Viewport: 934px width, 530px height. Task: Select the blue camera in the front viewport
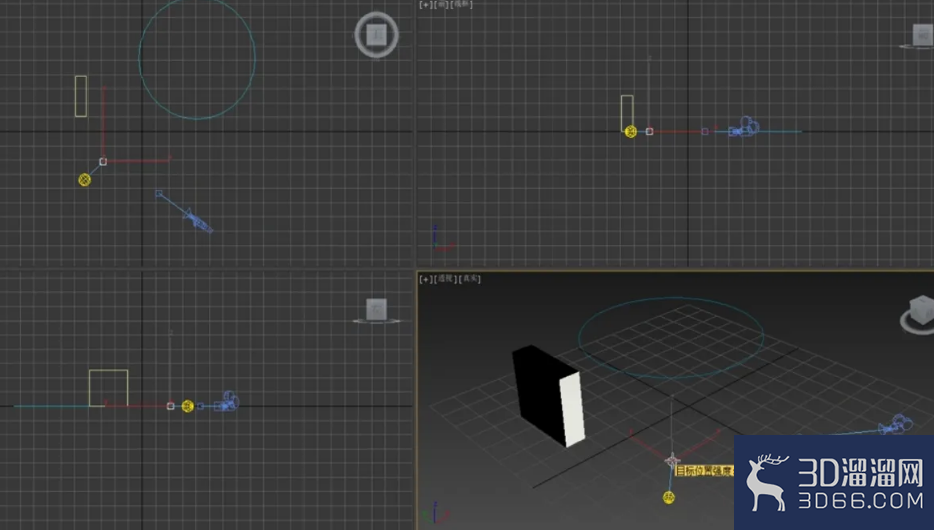(x=744, y=127)
